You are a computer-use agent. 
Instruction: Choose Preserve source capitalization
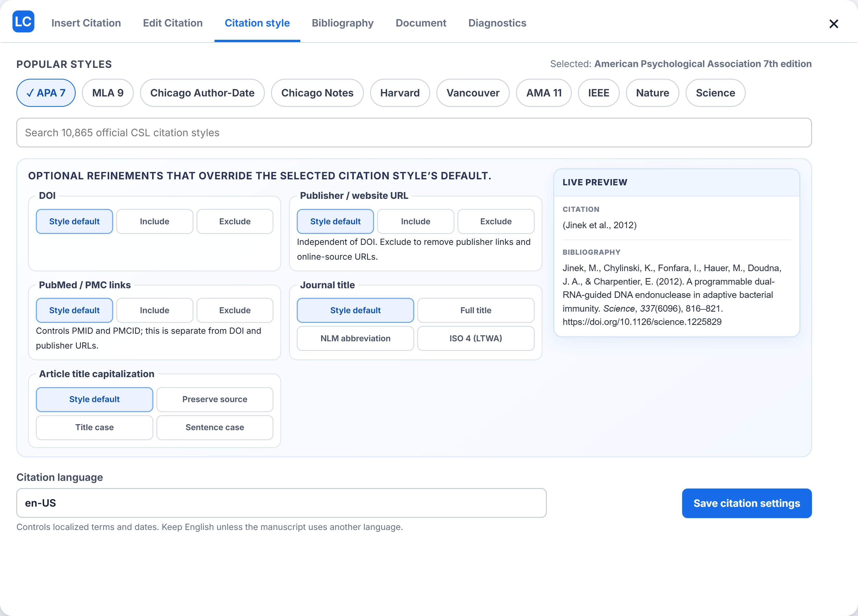[215, 399]
